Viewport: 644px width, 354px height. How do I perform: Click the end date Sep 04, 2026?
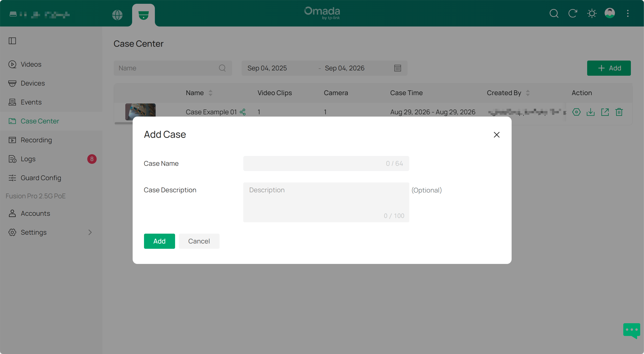(x=345, y=68)
